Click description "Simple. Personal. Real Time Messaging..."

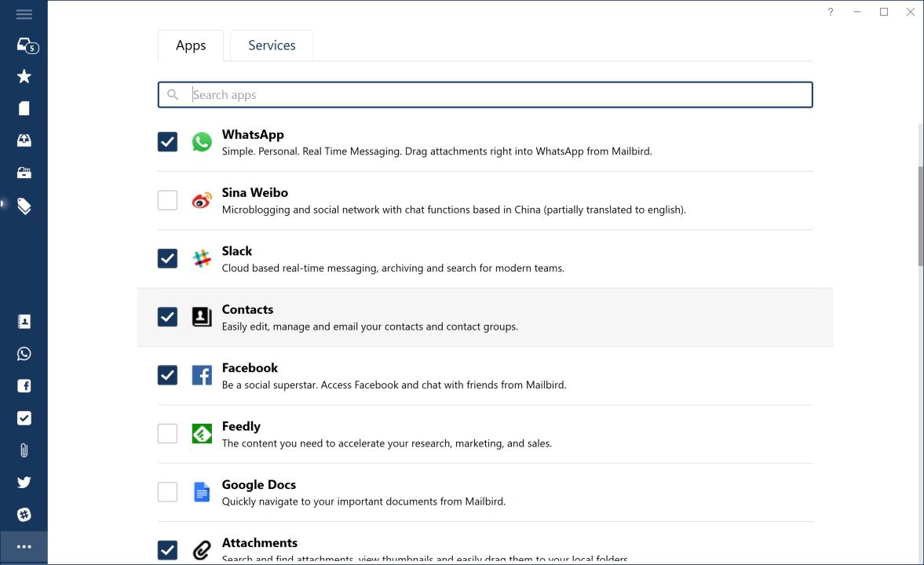point(436,151)
